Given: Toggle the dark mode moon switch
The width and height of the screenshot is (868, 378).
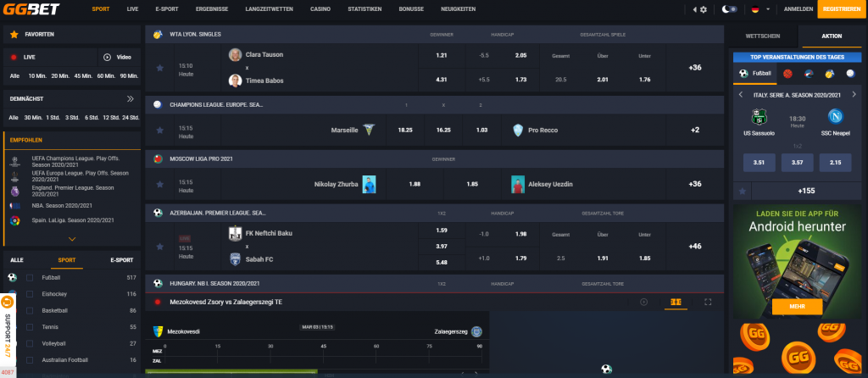Looking at the screenshot, I should [x=730, y=9].
